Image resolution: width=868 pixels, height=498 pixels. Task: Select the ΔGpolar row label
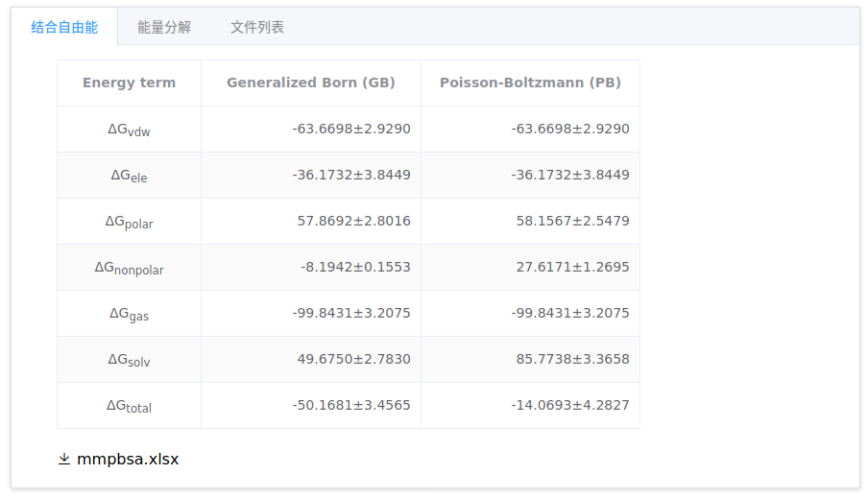(x=129, y=222)
